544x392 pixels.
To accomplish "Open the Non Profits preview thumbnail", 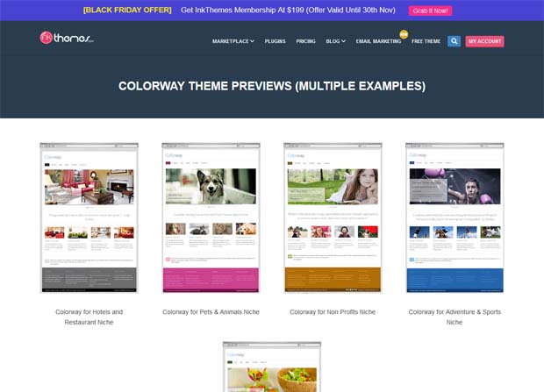I will coord(333,217).
